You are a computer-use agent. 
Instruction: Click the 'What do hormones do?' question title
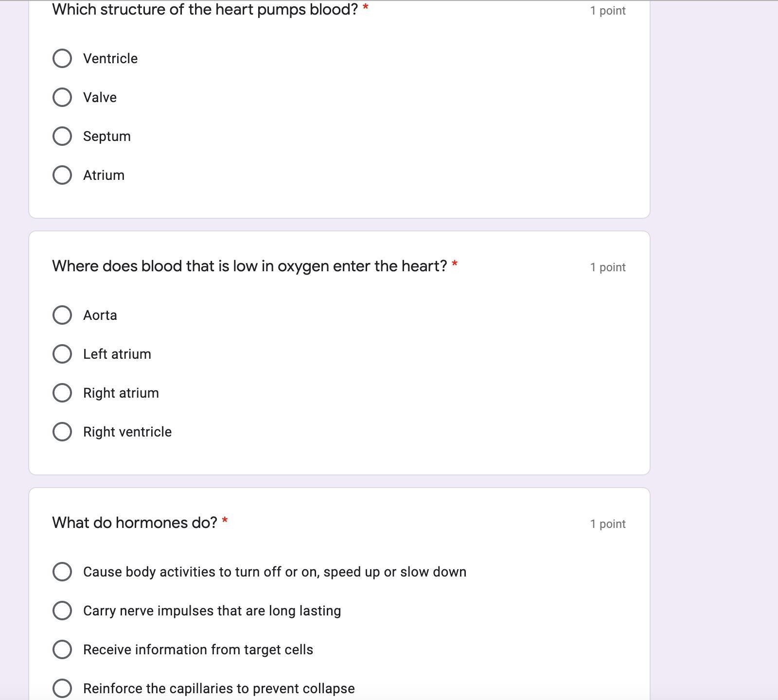coord(134,523)
